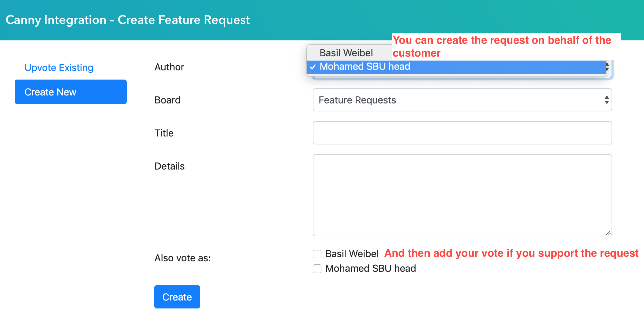Screen dimensions: 644x336
Task: Check the Basil Weibel vote checkbox
Action: point(317,254)
